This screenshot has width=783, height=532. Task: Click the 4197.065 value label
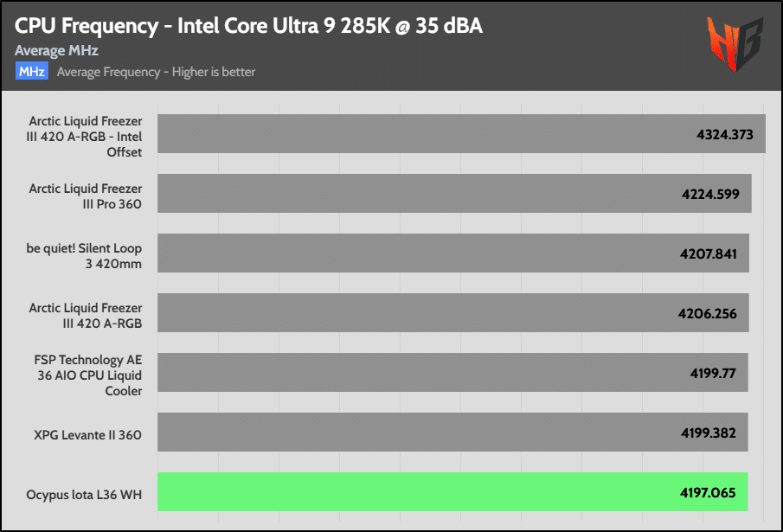pos(708,492)
